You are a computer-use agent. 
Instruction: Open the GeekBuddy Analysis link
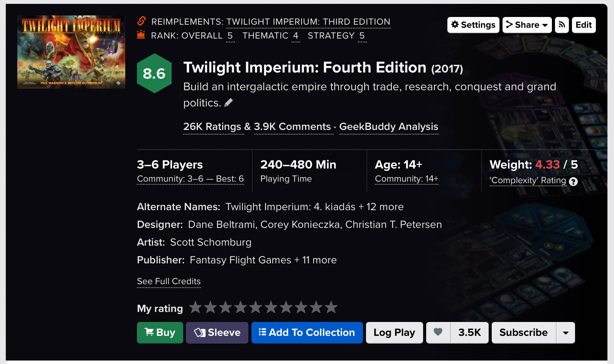388,127
